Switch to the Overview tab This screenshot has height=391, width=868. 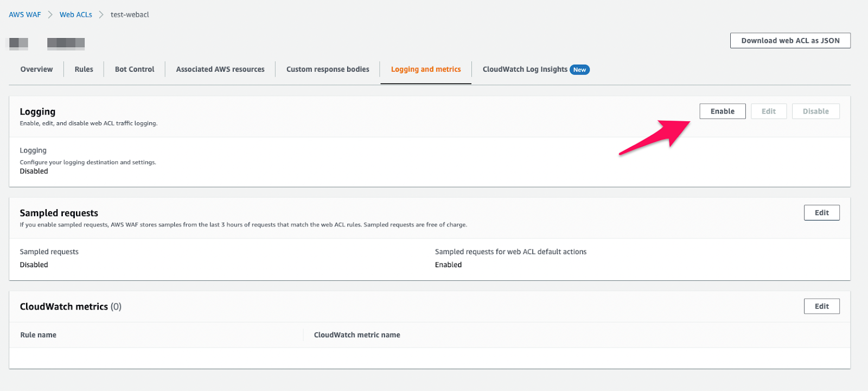(36, 70)
